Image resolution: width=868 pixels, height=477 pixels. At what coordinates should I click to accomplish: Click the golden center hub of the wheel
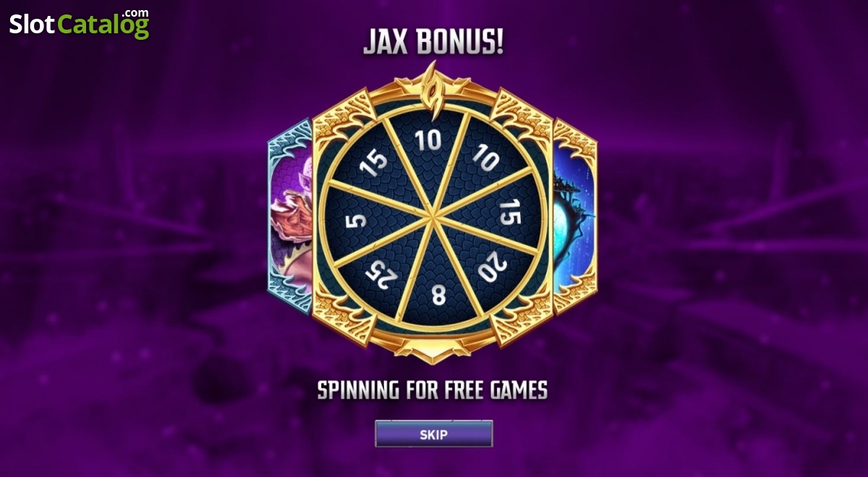[433, 216]
